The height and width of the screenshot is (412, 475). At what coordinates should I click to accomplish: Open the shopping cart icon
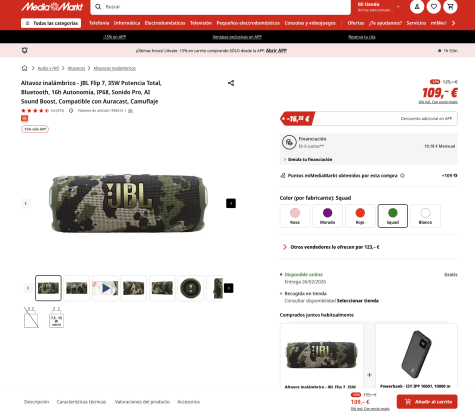pyautogui.click(x=450, y=7)
